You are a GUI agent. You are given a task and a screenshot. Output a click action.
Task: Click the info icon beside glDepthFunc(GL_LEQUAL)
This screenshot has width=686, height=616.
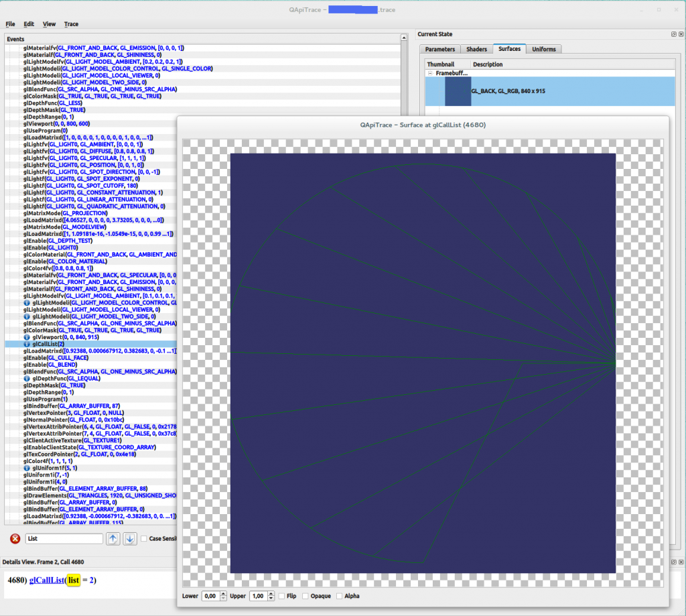click(25, 378)
